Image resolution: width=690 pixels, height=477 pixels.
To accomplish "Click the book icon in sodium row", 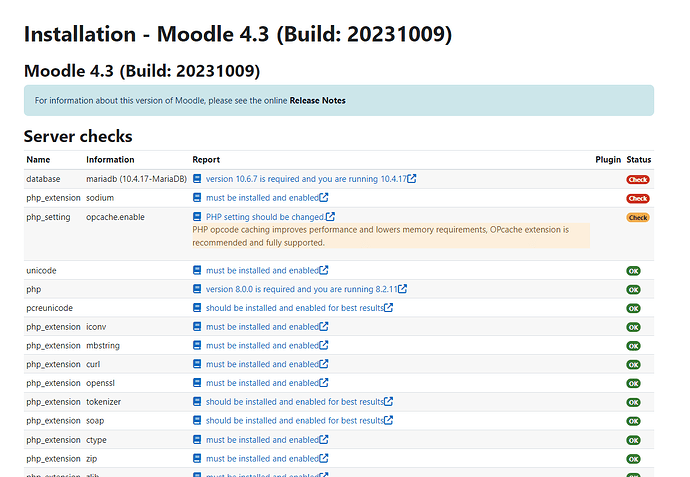I will [x=197, y=198].
